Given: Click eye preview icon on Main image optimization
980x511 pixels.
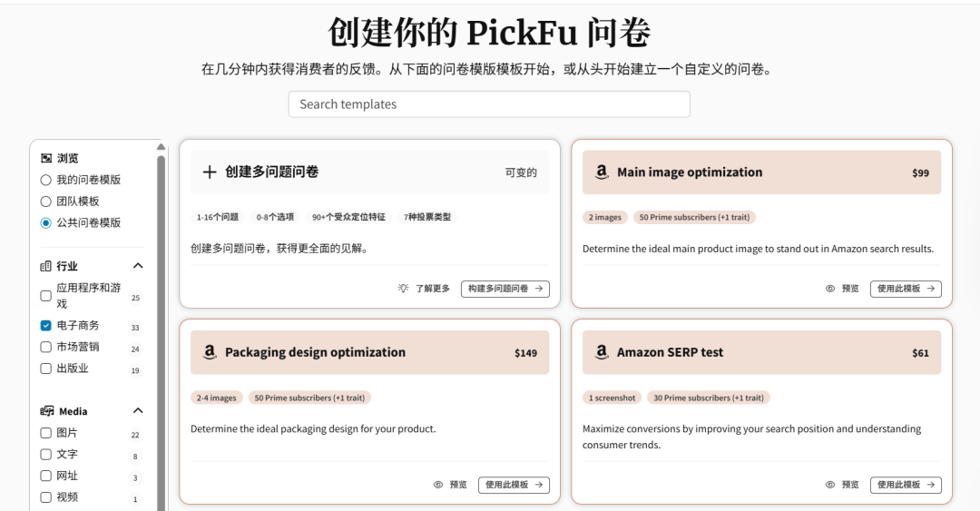Looking at the screenshot, I should [830, 289].
